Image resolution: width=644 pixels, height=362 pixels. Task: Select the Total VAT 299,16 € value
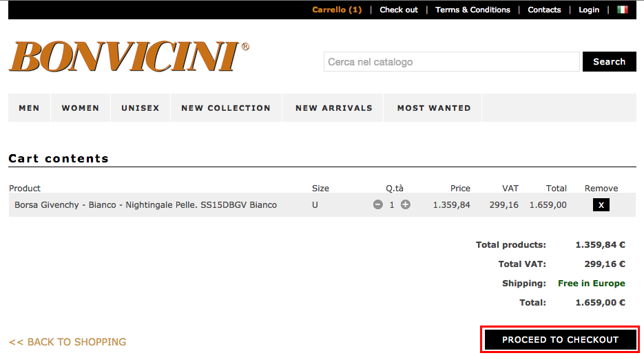coord(605,264)
